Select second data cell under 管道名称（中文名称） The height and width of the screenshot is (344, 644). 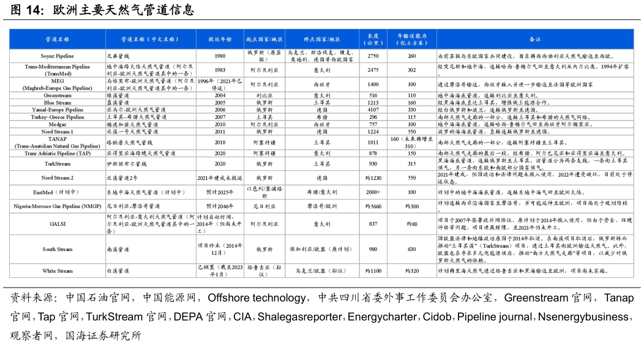click(151, 70)
